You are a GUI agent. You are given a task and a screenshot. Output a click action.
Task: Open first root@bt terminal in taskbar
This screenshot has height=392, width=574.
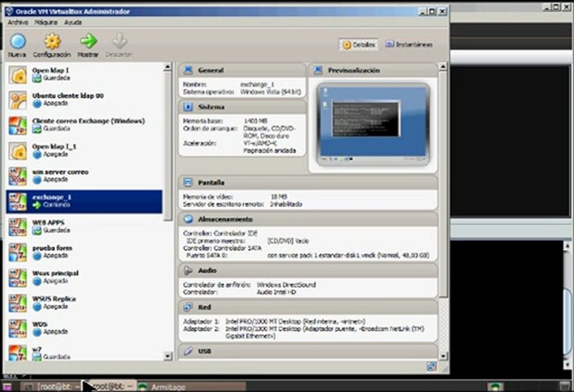53,387
